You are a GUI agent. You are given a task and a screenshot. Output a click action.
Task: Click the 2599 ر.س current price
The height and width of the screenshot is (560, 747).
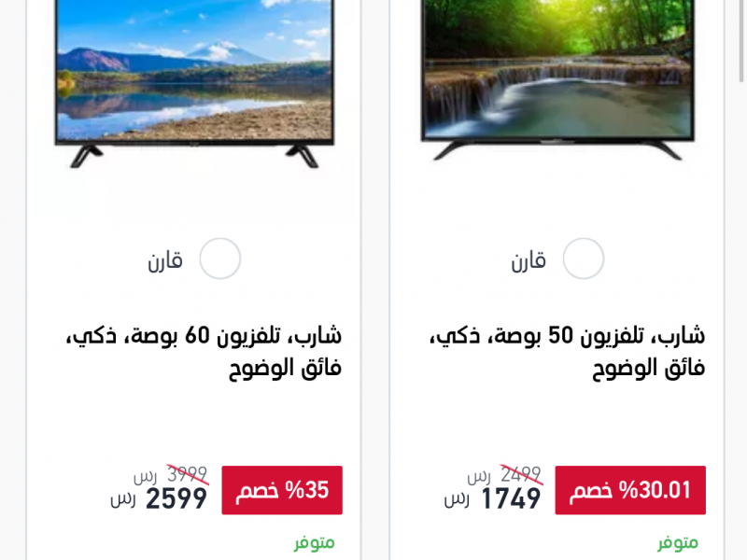(x=159, y=499)
